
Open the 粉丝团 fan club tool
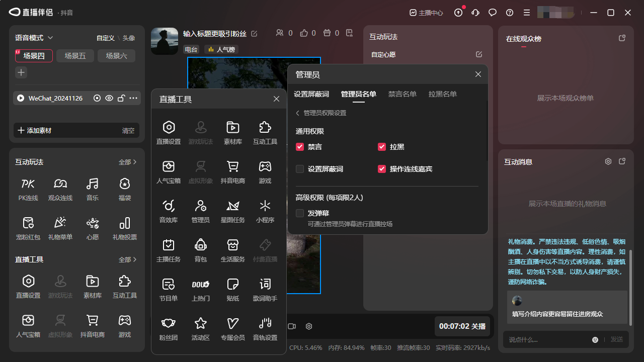coord(169,329)
